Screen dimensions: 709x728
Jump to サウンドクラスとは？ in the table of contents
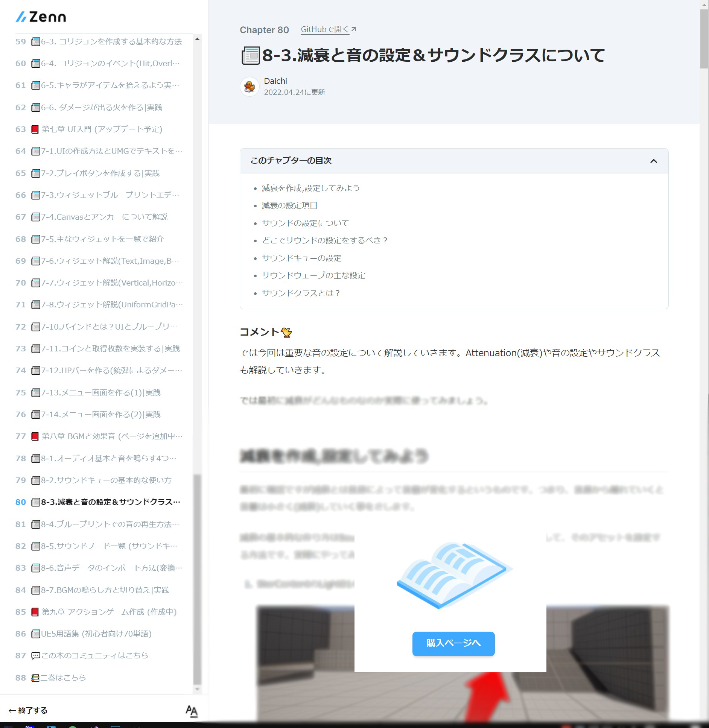click(300, 293)
